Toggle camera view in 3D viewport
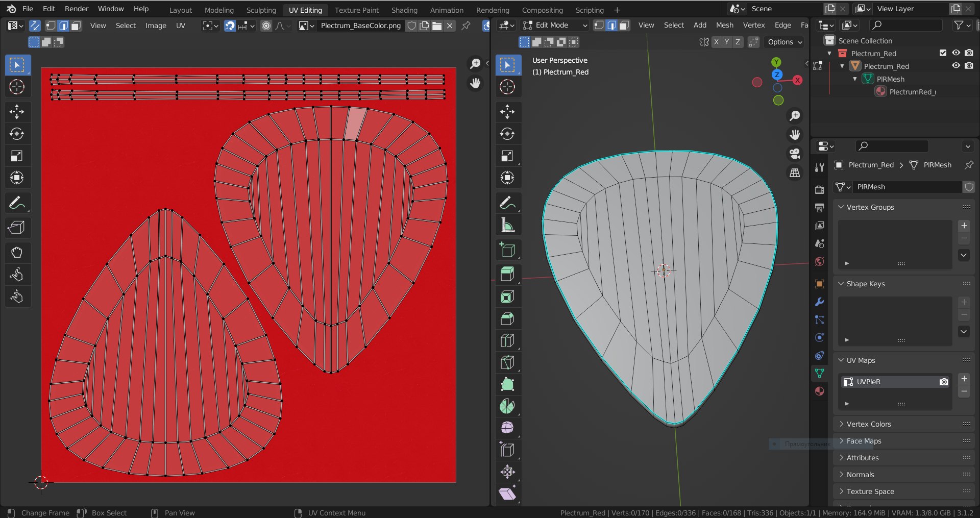The image size is (980, 518). pyautogui.click(x=795, y=154)
